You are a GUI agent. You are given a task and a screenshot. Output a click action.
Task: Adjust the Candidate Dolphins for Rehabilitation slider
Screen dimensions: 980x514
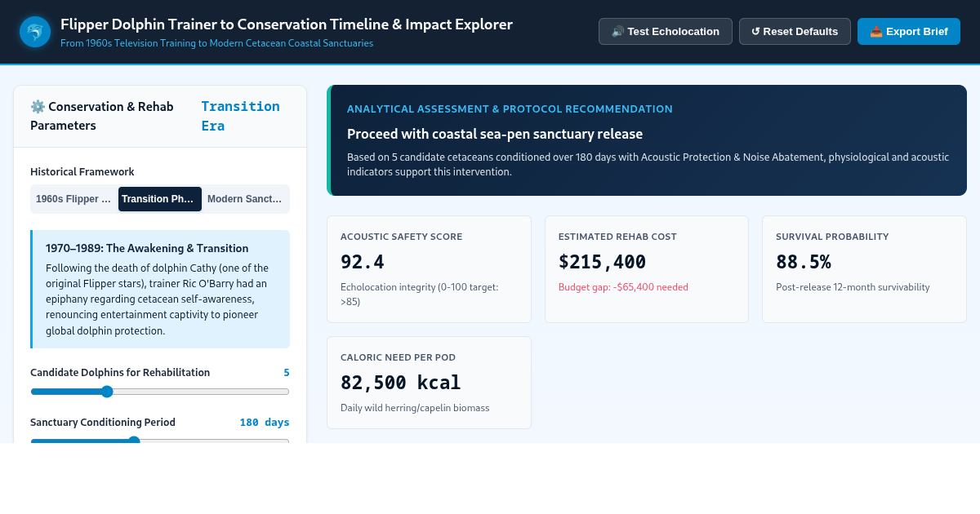pyautogui.click(x=160, y=392)
